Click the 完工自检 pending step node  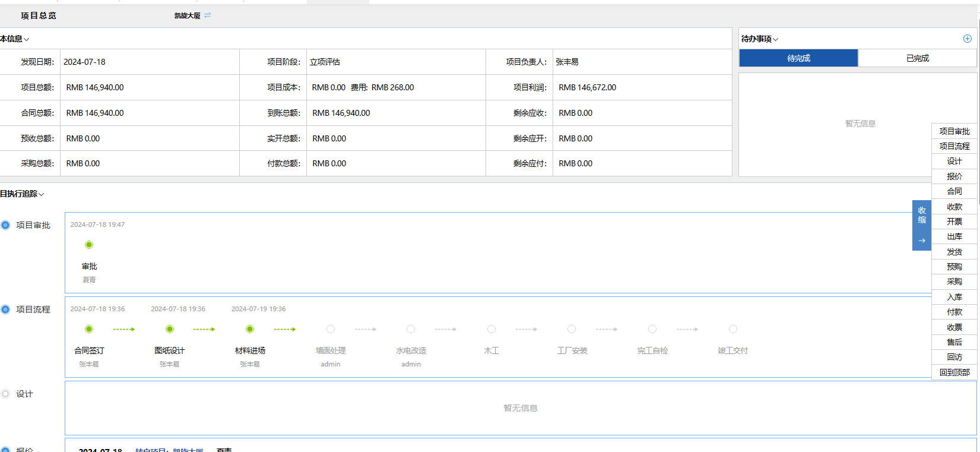pos(652,329)
